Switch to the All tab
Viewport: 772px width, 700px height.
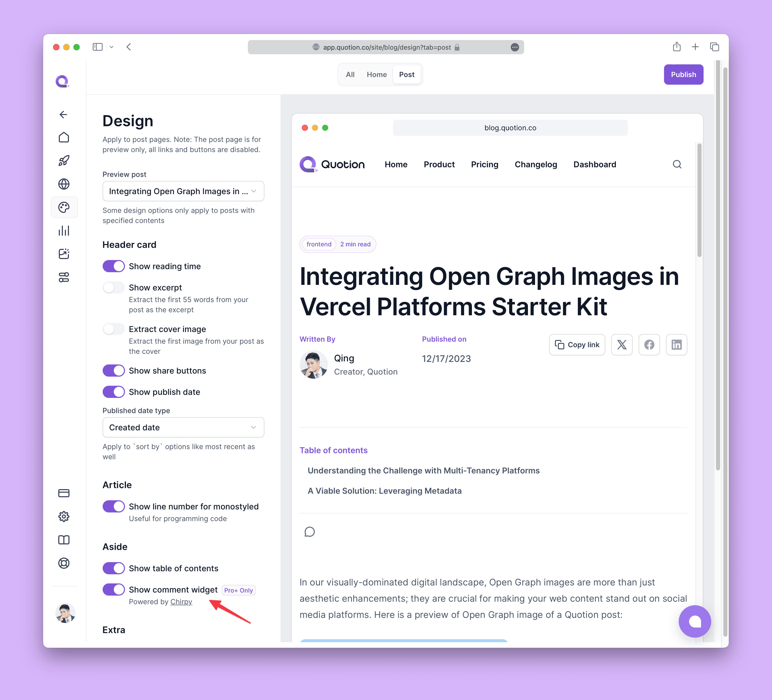click(x=350, y=75)
